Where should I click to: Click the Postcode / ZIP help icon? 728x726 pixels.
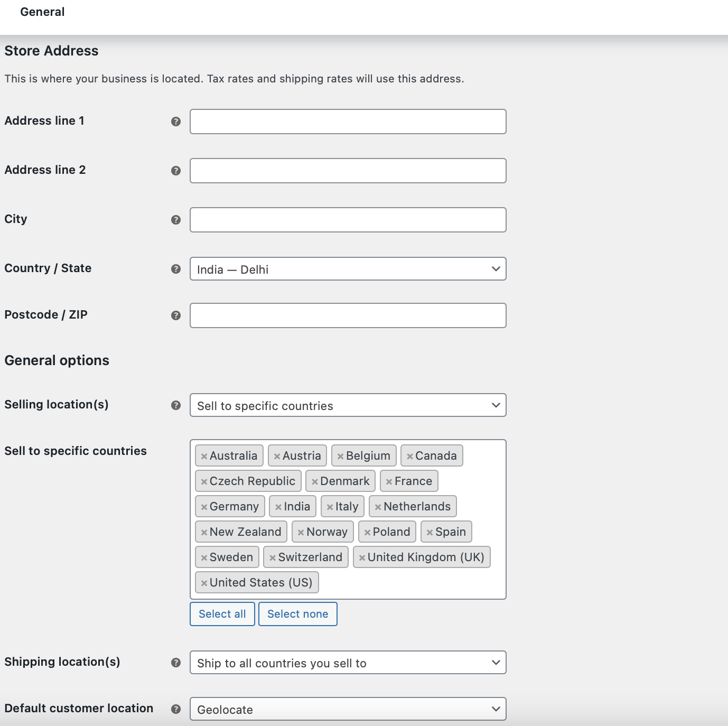pyautogui.click(x=176, y=315)
